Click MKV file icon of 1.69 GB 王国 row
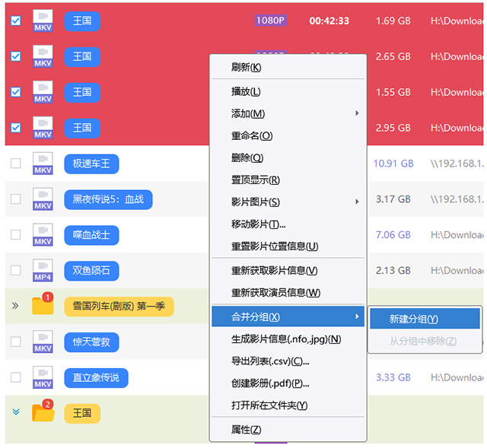This screenshot has width=487, height=448. coord(43,21)
